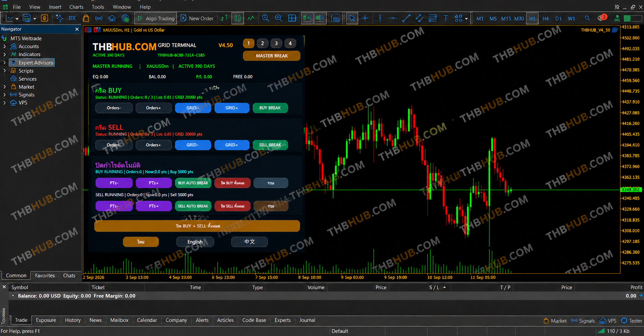This screenshot has height=336, width=644.
Task: Select the crosshair tool
Action: coord(365,18)
